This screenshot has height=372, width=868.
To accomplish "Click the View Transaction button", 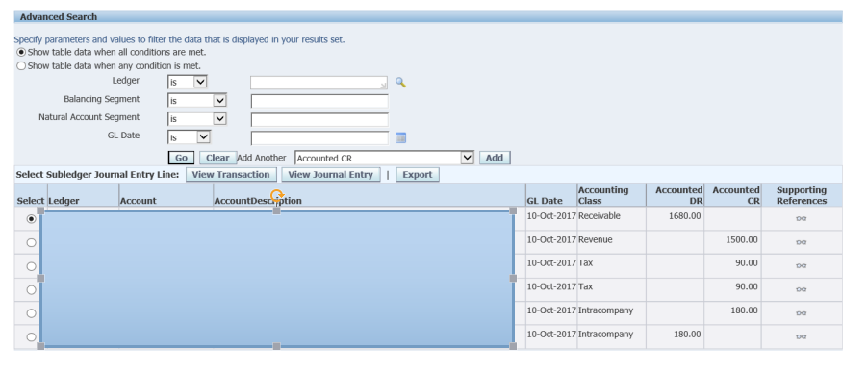I will pos(231,175).
